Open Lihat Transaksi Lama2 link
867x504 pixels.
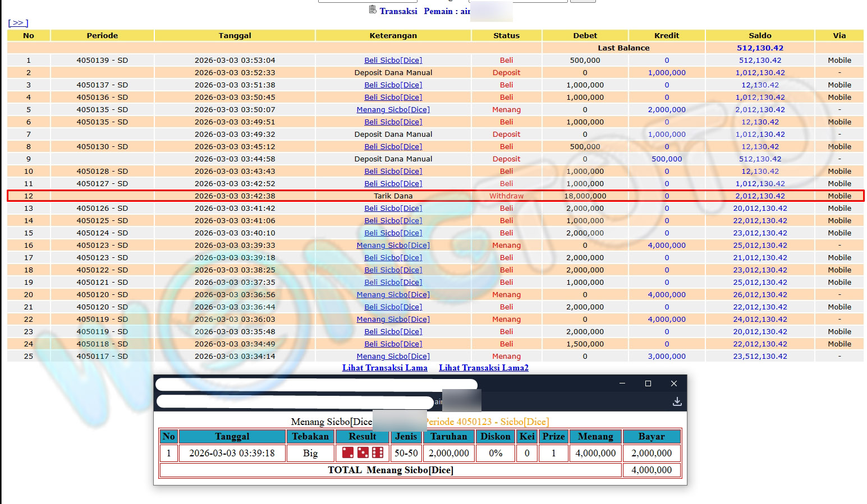click(x=483, y=368)
